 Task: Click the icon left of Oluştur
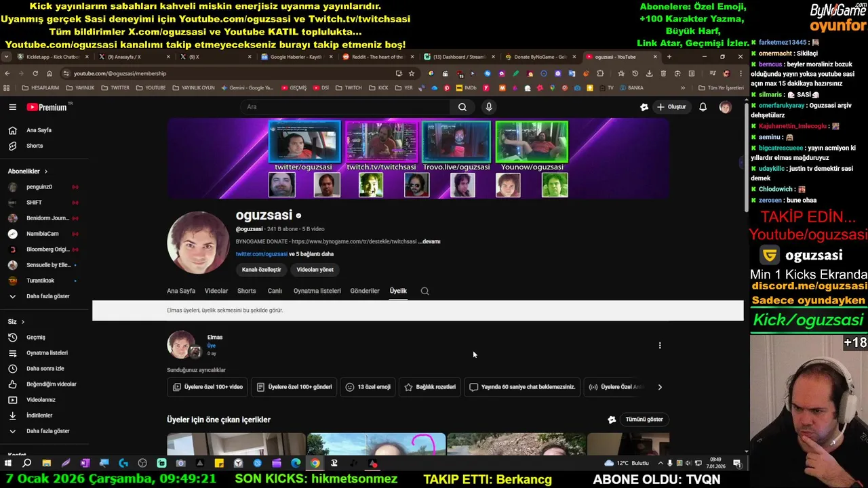point(644,107)
